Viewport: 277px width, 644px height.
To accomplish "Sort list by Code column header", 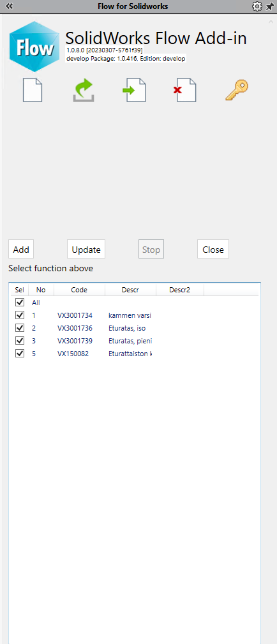I will pos(79,290).
